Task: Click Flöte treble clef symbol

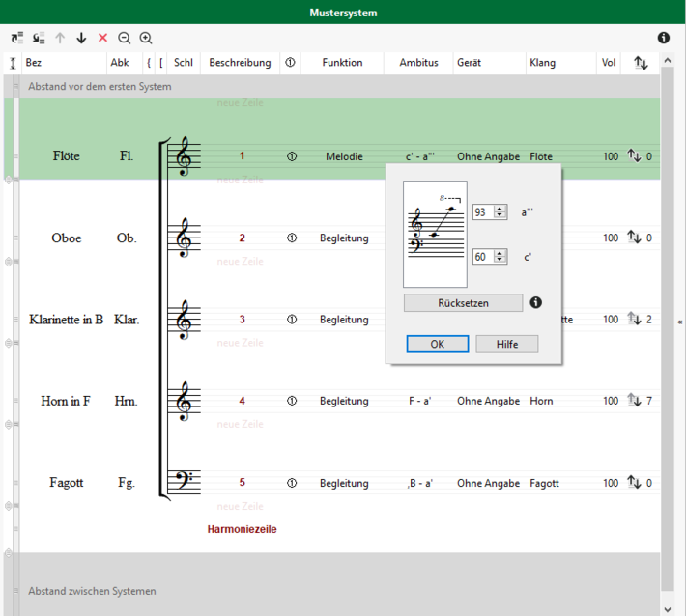Action: (184, 156)
